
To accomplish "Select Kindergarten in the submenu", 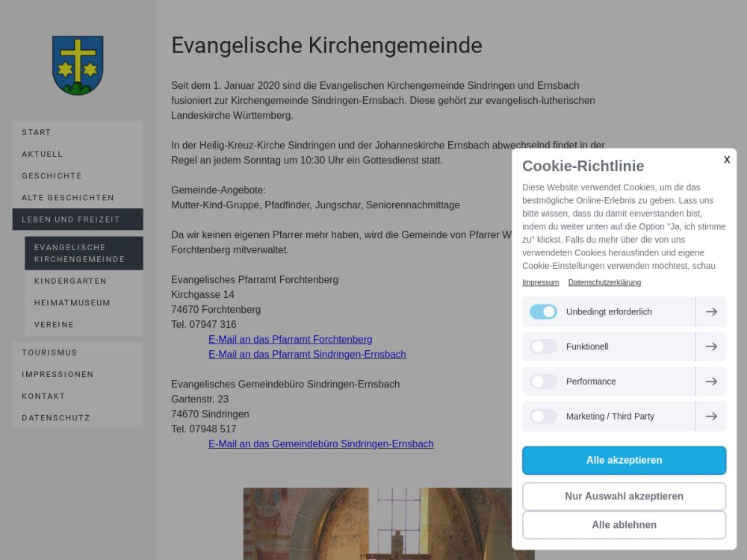I will [70, 281].
